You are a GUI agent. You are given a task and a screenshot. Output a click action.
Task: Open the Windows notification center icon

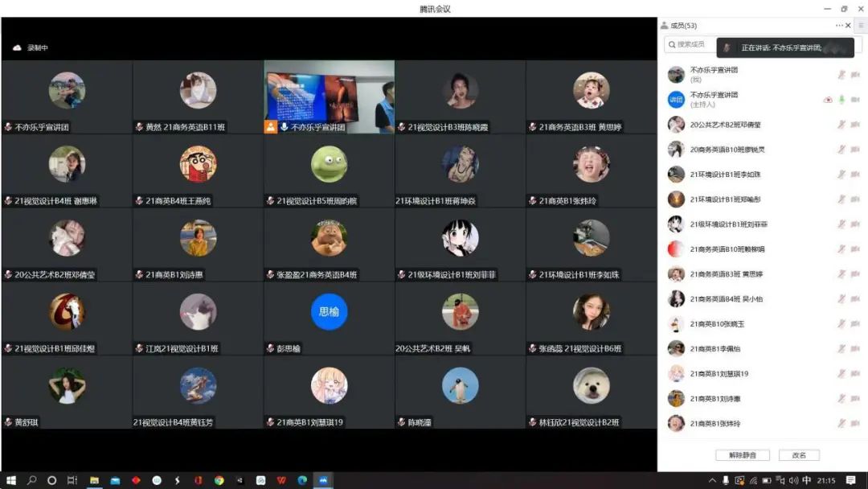(x=850, y=480)
